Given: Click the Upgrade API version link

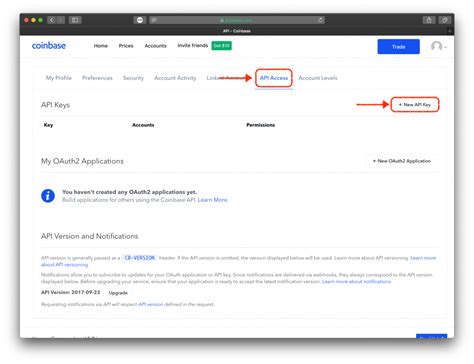Looking at the screenshot, I should pyautogui.click(x=118, y=293).
